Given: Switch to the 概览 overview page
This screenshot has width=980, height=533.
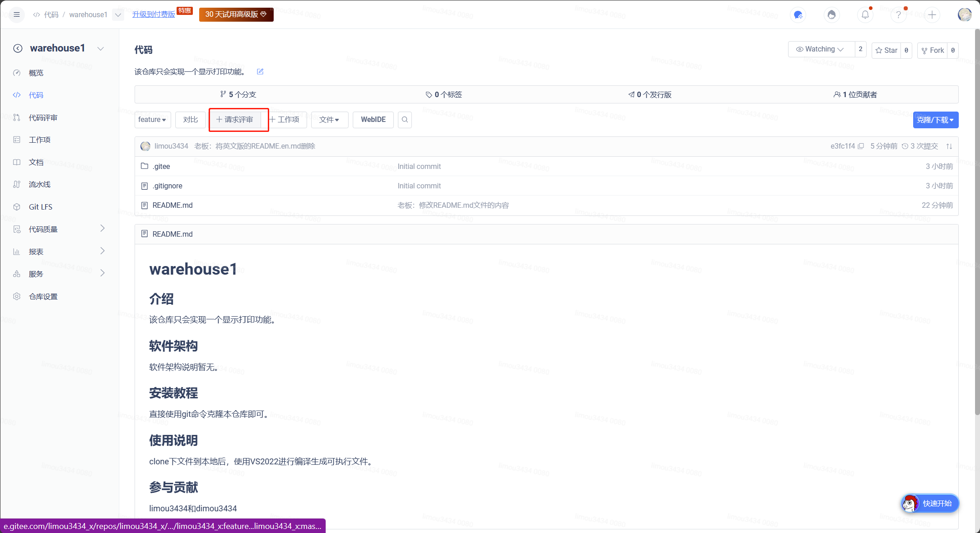Looking at the screenshot, I should pyautogui.click(x=36, y=73).
